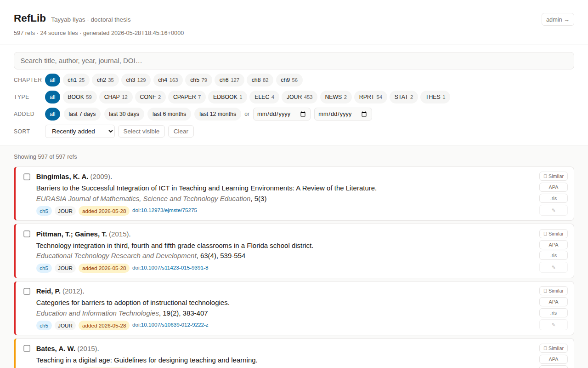This screenshot has width=588, height=368.
Task: Open the 'Recently added' sort dropdown
Action: [x=80, y=132]
